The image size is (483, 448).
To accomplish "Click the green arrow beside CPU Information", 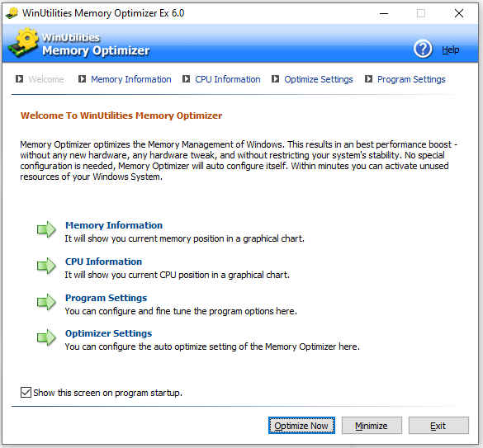I will (46, 266).
